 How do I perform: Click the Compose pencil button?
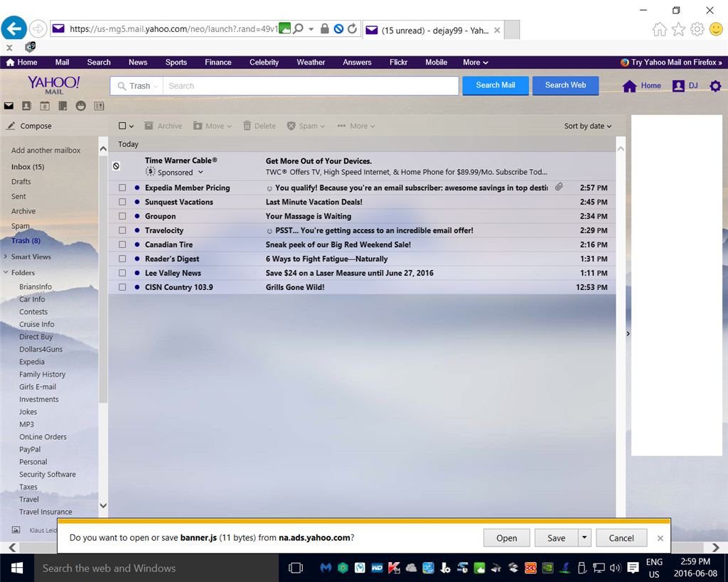(x=28, y=126)
